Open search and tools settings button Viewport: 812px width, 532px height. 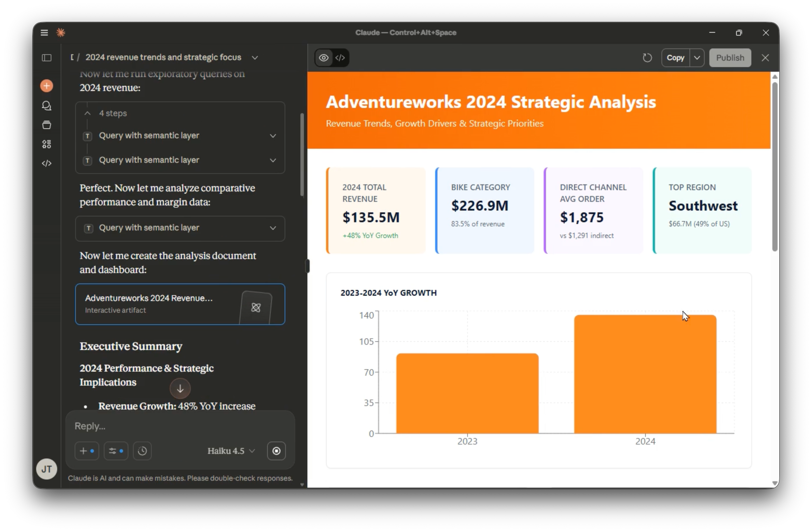pyautogui.click(x=116, y=451)
